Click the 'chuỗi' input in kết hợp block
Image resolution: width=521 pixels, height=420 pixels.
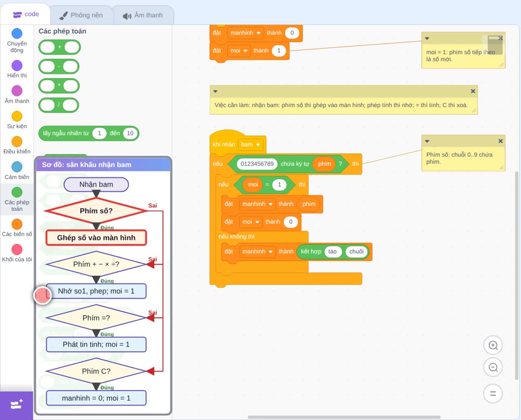click(x=356, y=252)
